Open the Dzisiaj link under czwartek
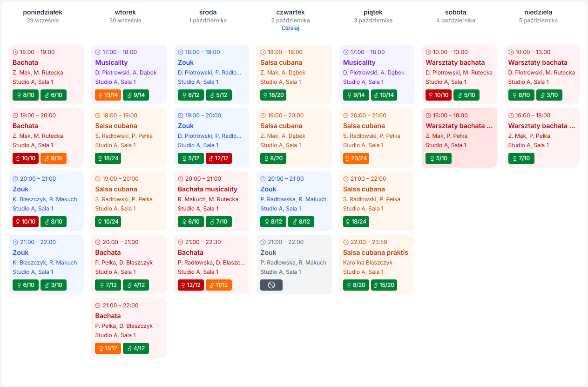Viewport: 588px width, 387px height. (291, 28)
